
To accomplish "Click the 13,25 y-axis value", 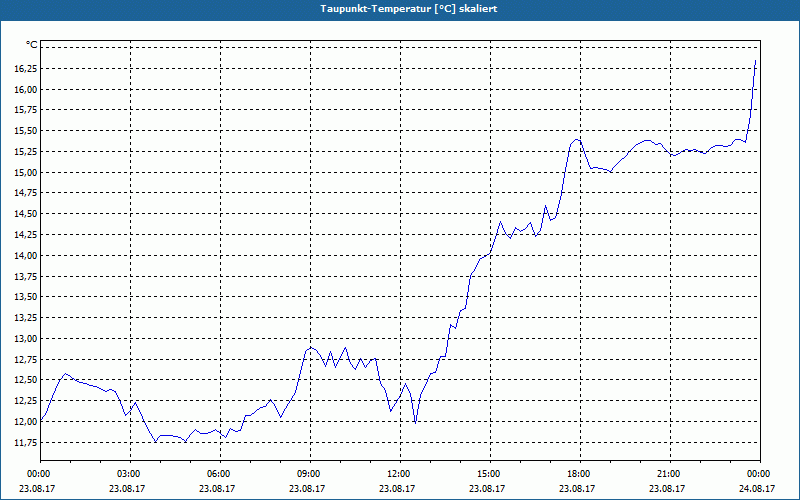I will point(26,318).
